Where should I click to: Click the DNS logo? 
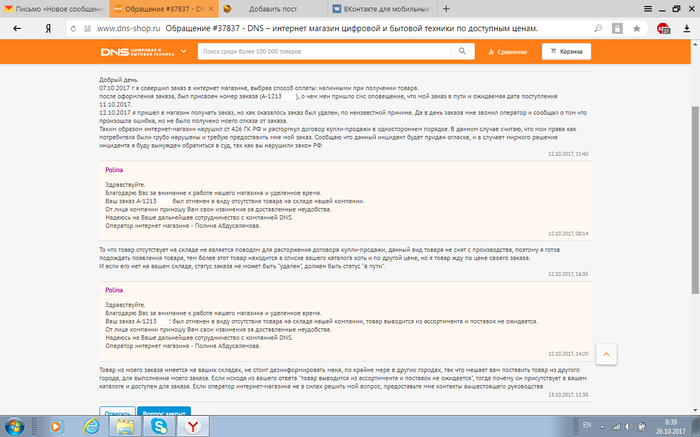[x=138, y=52]
